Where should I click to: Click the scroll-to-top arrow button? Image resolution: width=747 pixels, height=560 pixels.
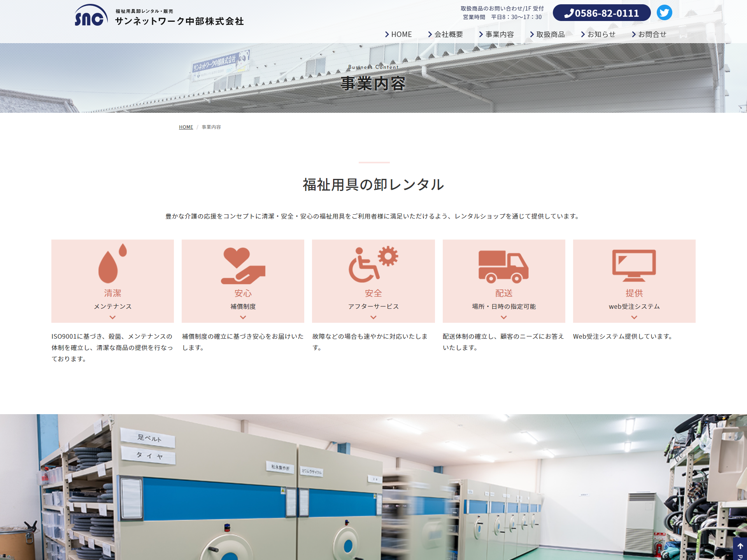(740, 549)
